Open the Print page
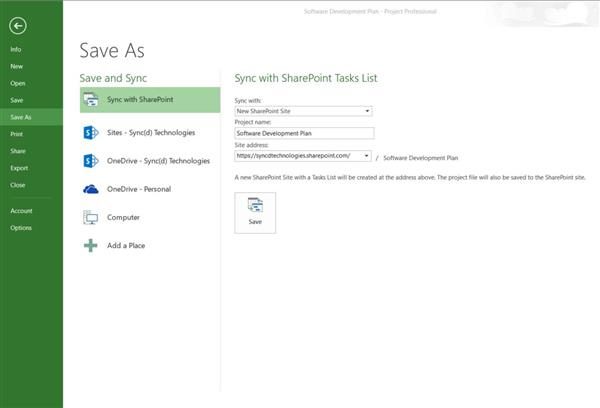 [16, 134]
